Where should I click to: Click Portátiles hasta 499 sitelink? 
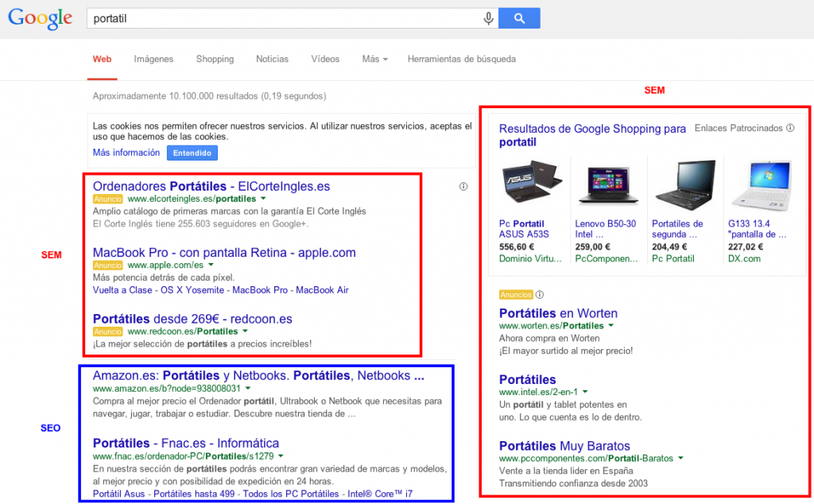pos(194,494)
